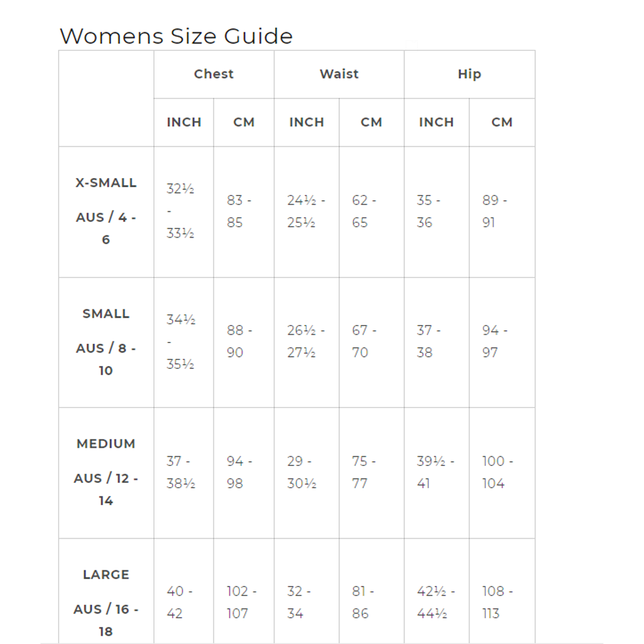The height and width of the screenshot is (644, 644).
Task: Select the X-SMALL AUS 4-6 row label
Action: (x=106, y=211)
